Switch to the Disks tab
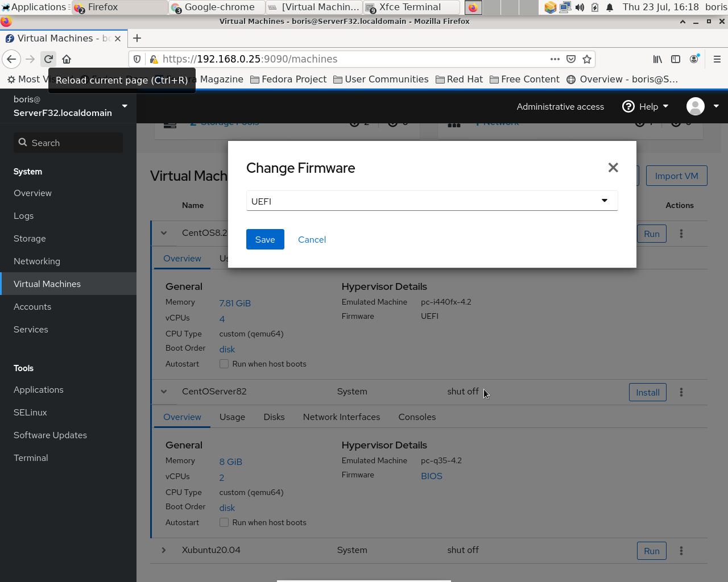Image resolution: width=728 pixels, height=582 pixels. click(274, 417)
